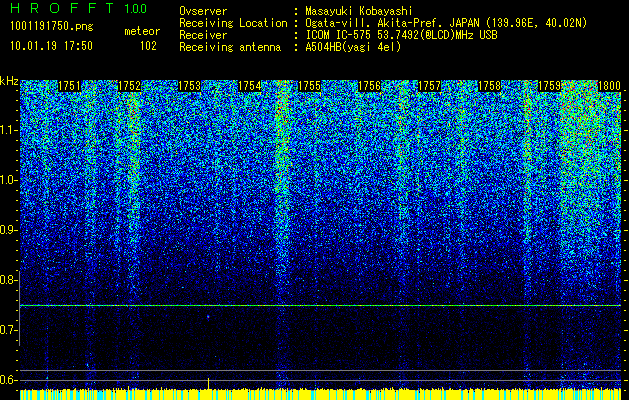The height and width of the screenshot is (400, 629).
Task: Select observer name Masayuki Kobayashi
Action: [359, 11]
